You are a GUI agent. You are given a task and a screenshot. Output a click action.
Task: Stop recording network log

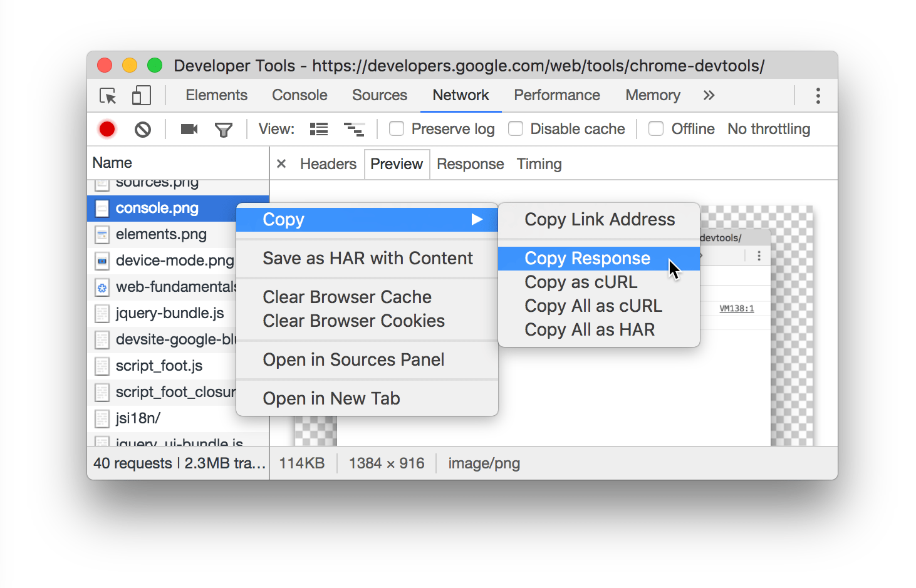[x=107, y=129]
